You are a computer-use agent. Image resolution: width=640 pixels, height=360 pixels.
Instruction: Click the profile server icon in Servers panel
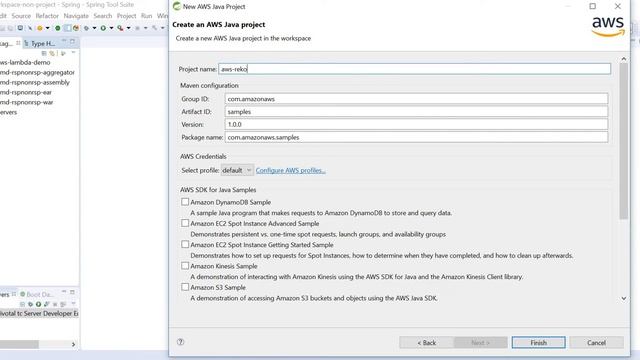[47, 304]
